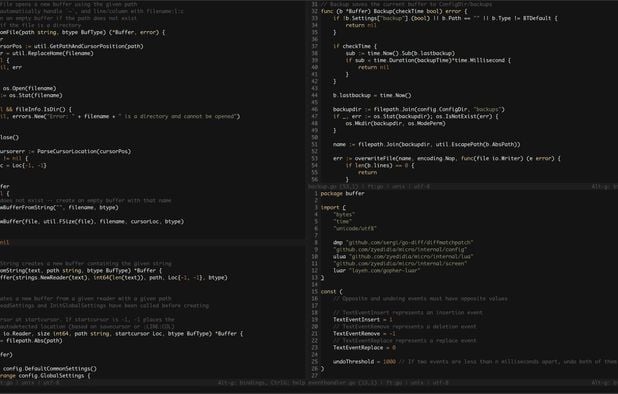Click the 'func (b *Buffer) Backup' line

(393, 11)
